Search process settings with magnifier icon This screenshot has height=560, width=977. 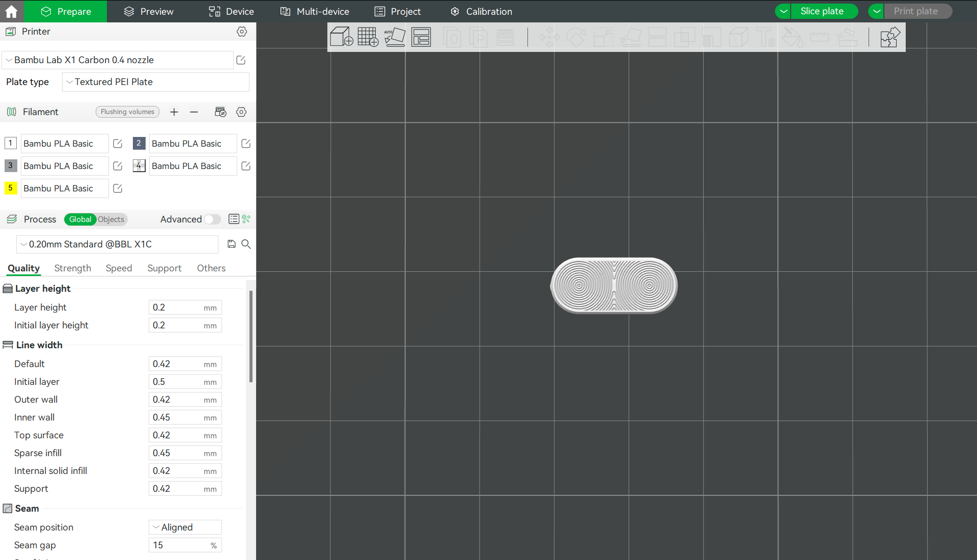246,244
